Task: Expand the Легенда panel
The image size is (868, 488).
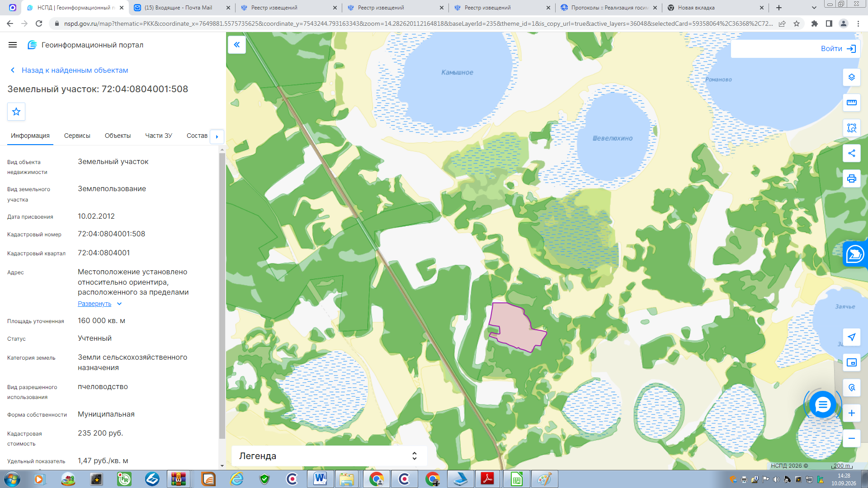Action: click(329, 456)
